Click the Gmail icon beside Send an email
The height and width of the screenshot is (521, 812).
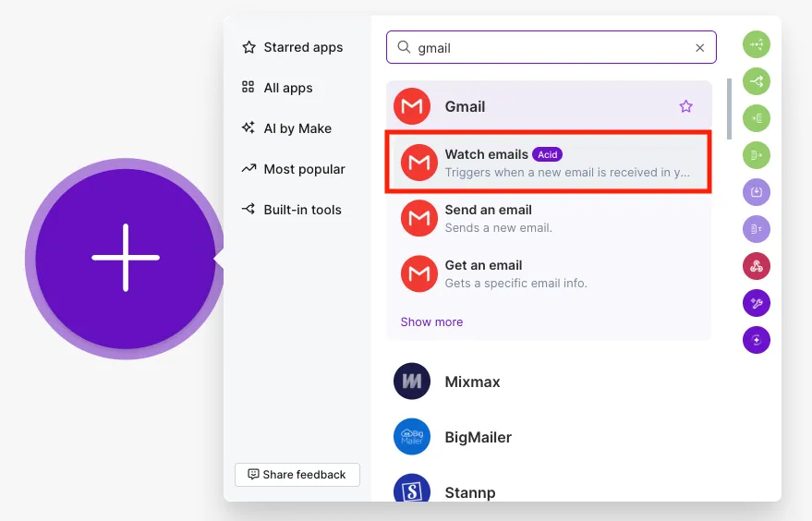click(419, 218)
